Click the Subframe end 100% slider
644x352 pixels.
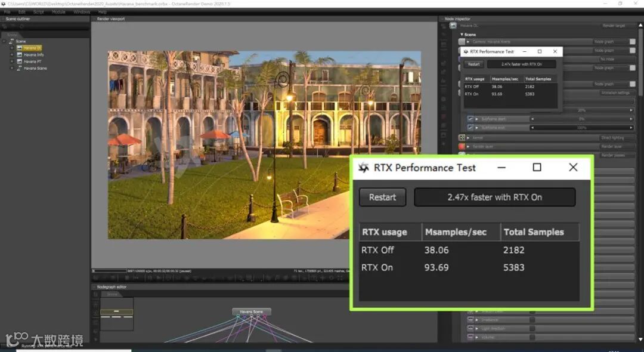coord(581,128)
